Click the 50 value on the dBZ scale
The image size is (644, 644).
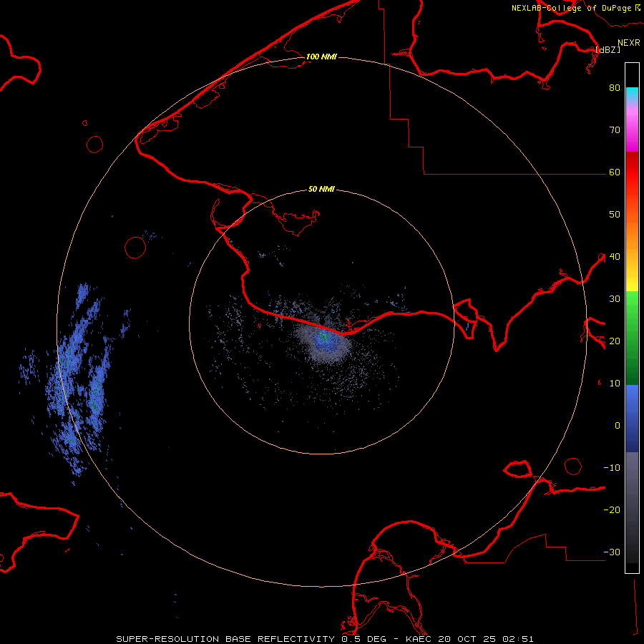tap(615, 215)
